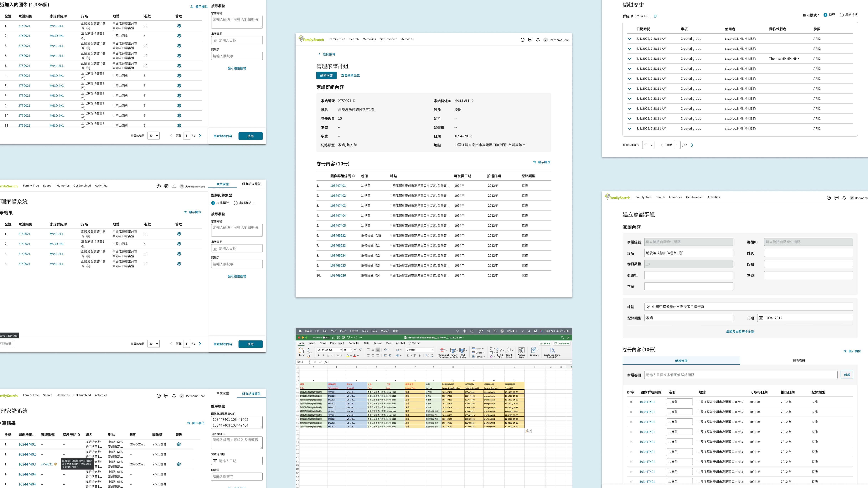Choose 家譜群組ID radio under 選擇紀錄類型
Image resolution: width=868 pixels, height=488 pixels.
click(235, 203)
